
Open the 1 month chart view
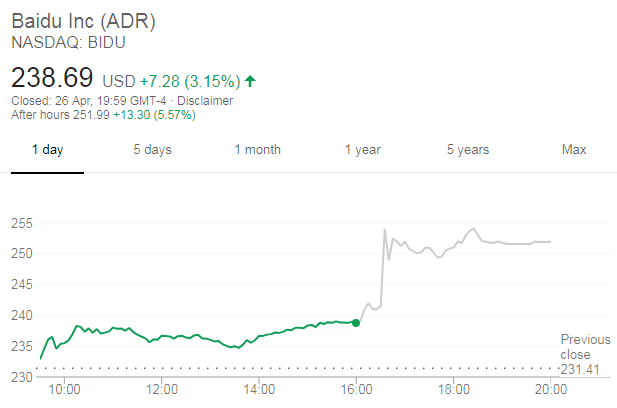(257, 150)
